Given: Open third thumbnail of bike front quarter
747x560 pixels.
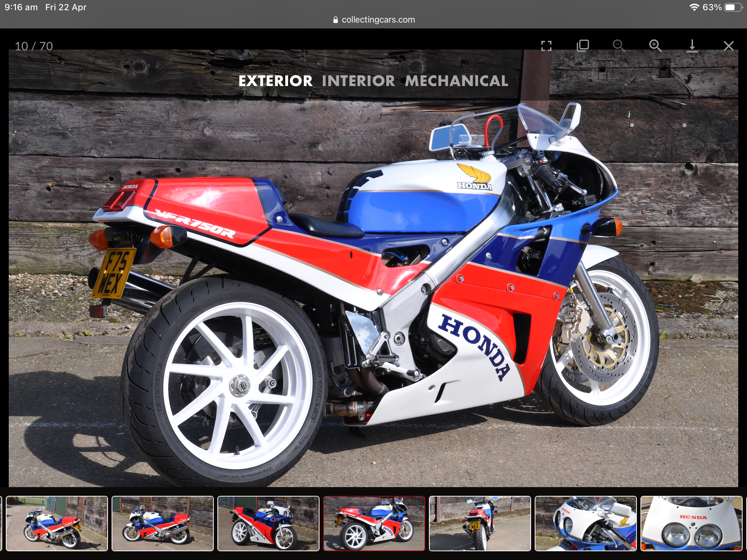Looking at the screenshot, I should [x=268, y=523].
